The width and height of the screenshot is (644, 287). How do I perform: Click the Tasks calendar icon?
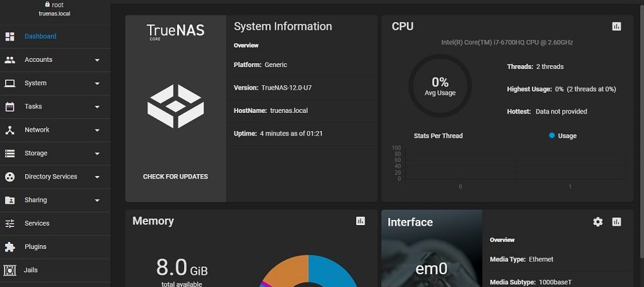(x=10, y=106)
